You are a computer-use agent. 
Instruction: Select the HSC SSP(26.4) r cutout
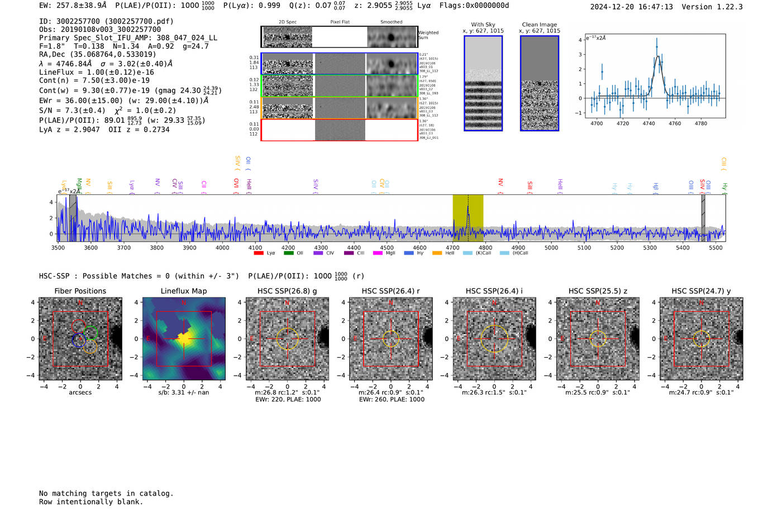391,339
